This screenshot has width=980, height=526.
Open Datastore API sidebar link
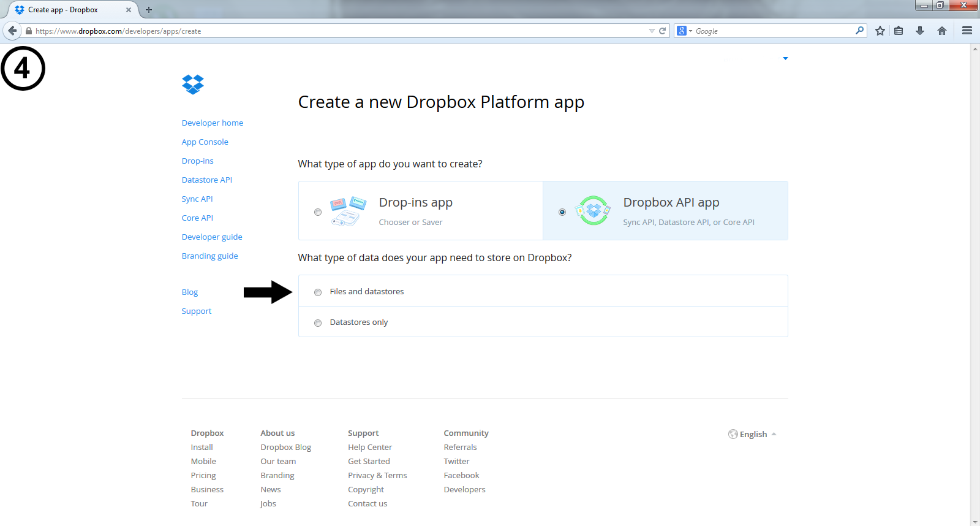[207, 180]
